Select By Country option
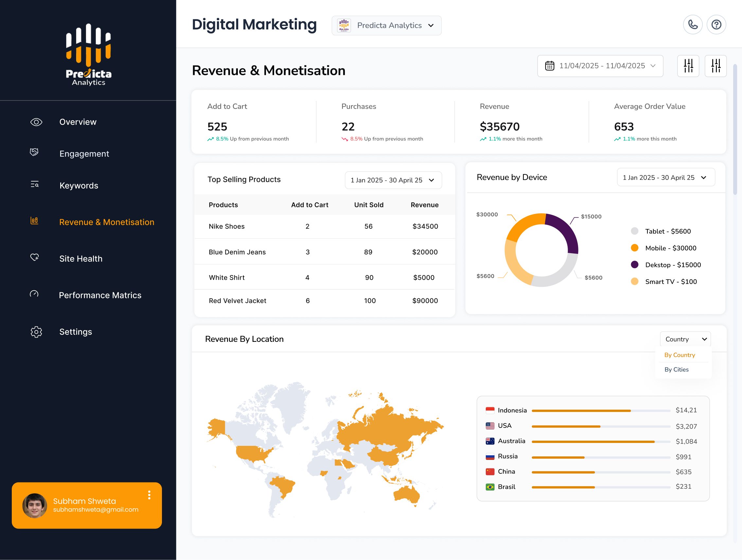742x560 pixels. pyautogui.click(x=680, y=355)
